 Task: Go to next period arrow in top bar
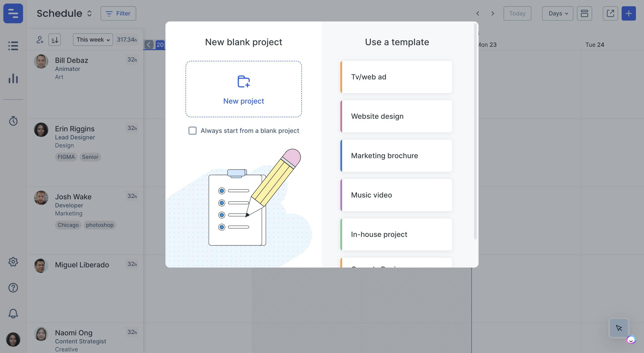pos(492,13)
